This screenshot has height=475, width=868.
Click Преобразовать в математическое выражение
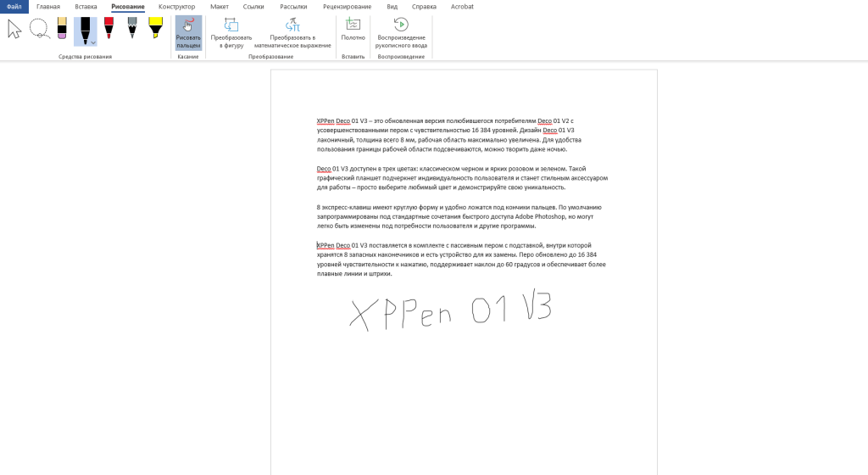(292, 33)
